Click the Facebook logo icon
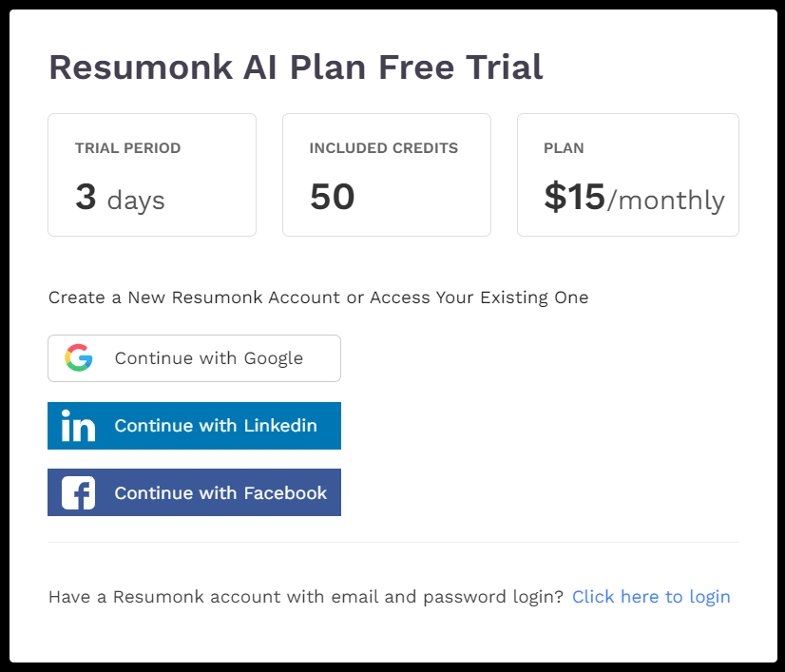The height and width of the screenshot is (672, 785). point(78,492)
